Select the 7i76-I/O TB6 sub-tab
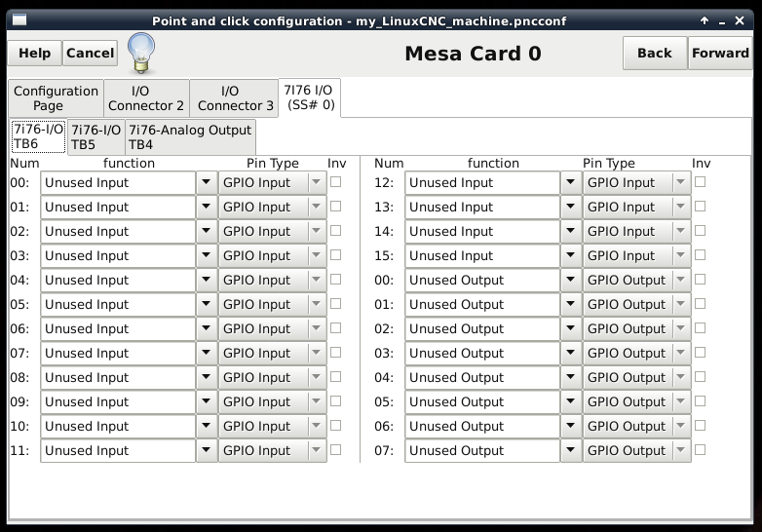 point(38,136)
